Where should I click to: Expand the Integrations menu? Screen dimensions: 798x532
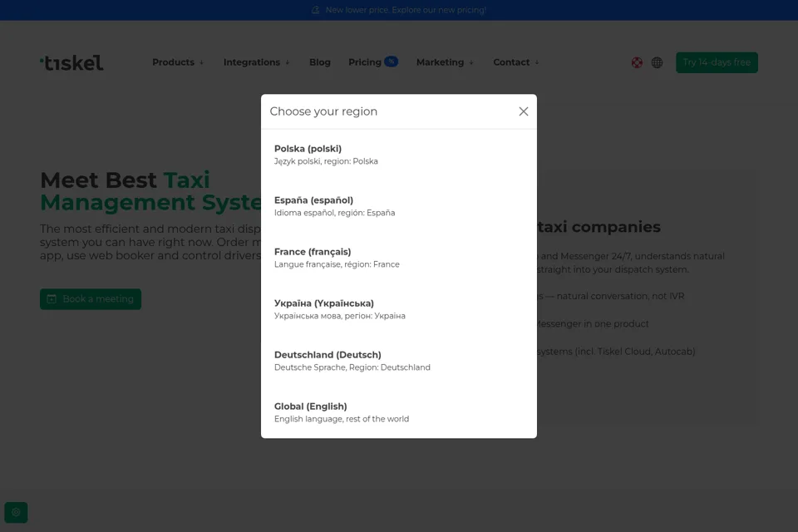(257, 62)
